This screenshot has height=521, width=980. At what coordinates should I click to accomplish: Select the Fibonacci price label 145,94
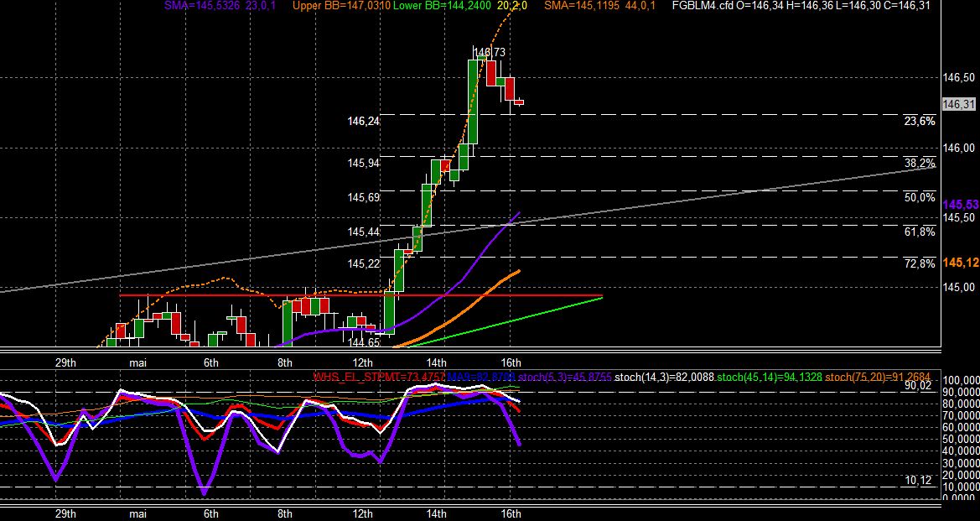pyautogui.click(x=364, y=163)
